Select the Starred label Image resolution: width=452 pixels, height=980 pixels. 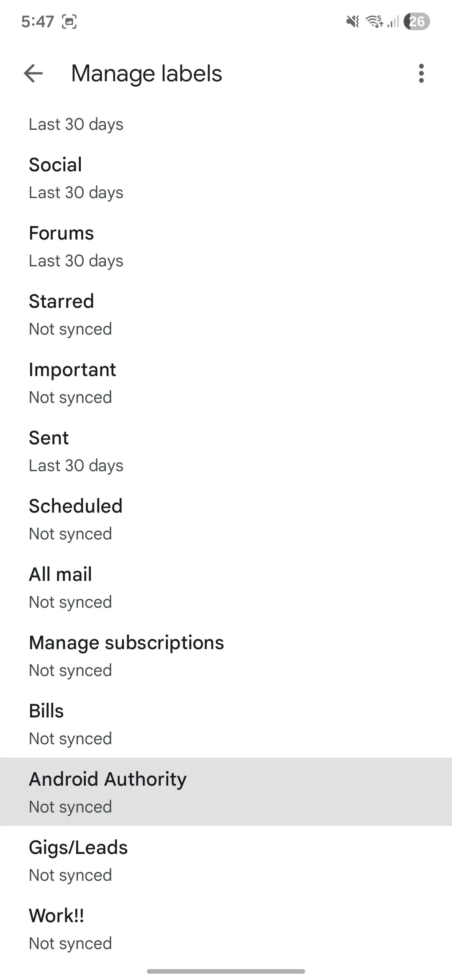(x=226, y=315)
